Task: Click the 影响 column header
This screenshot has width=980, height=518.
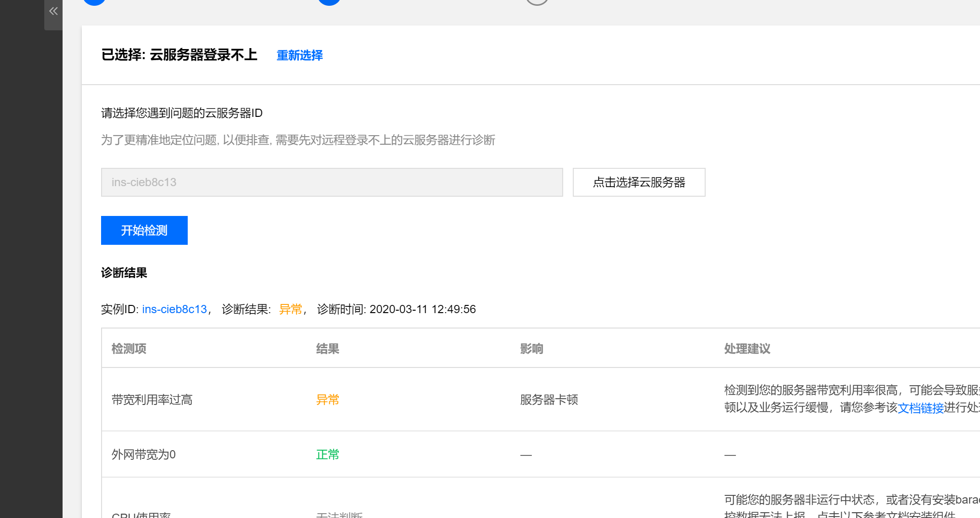Action: click(x=531, y=349)
